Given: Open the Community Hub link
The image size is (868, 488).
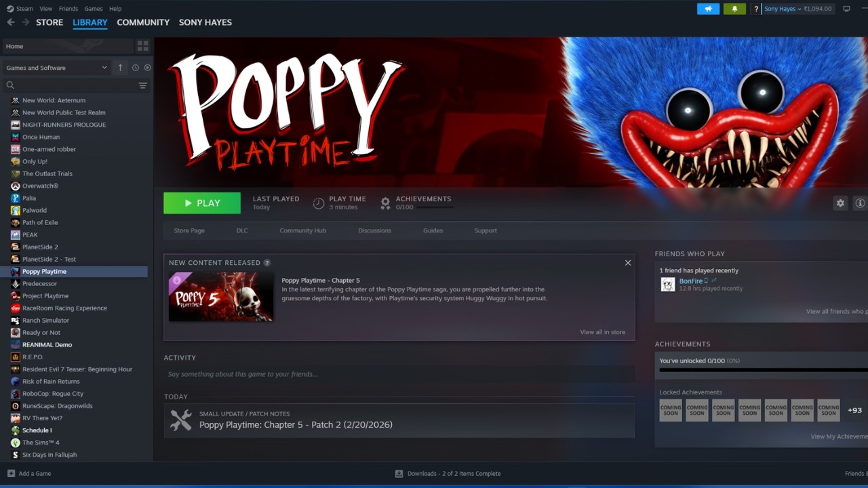Looking at the screenshot, I should coord(303,230).
